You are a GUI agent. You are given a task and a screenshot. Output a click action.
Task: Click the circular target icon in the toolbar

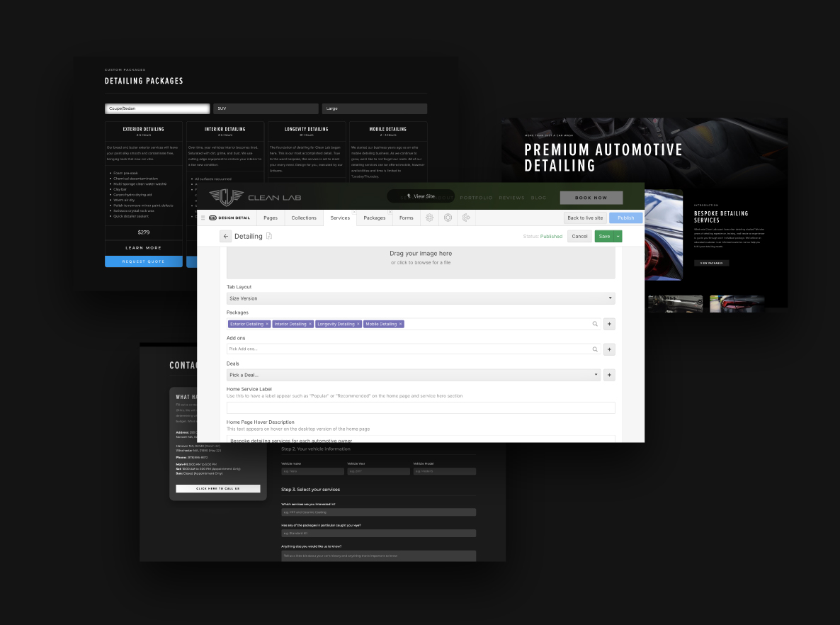pos(447,218)
